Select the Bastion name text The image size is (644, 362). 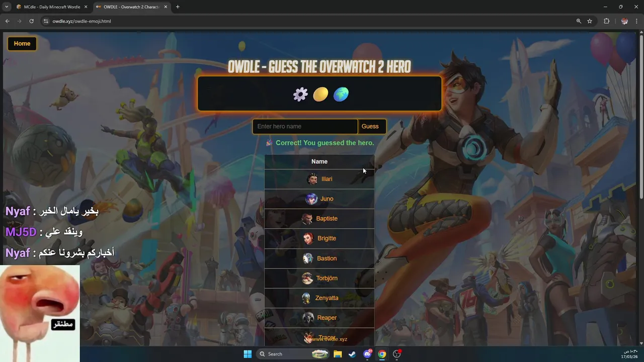(x=327, y=258)
